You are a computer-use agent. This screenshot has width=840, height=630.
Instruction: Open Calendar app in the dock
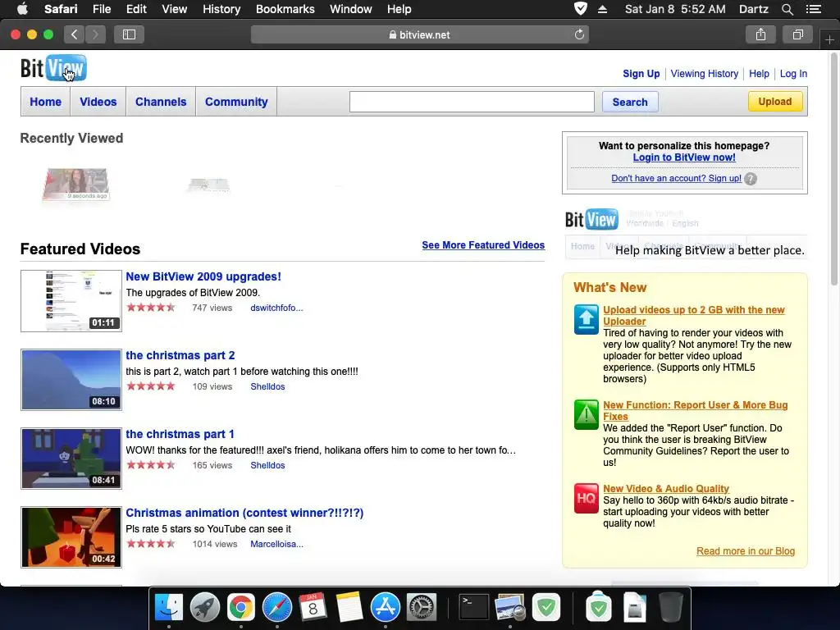[313, 608]
